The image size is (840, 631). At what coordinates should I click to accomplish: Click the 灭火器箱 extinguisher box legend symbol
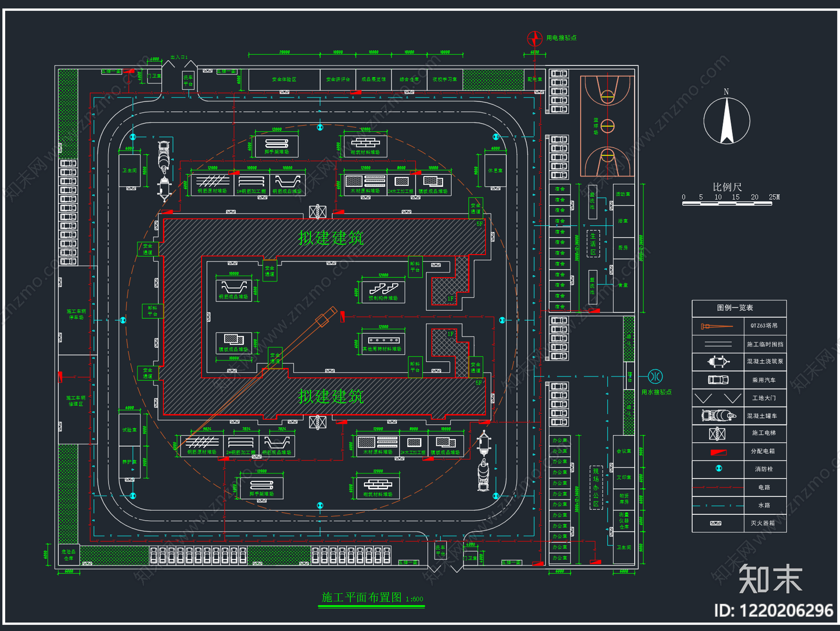[x=716, y=523]
